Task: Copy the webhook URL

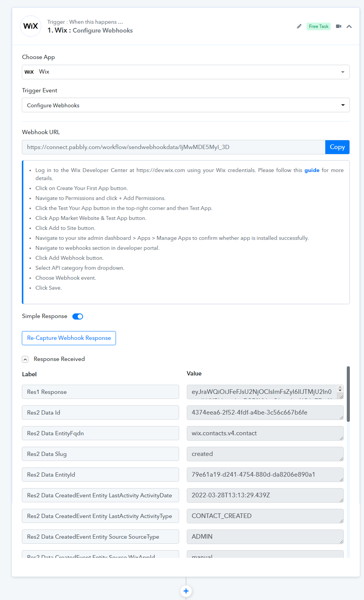Action: pyautogui.click(x=337, y=147)
